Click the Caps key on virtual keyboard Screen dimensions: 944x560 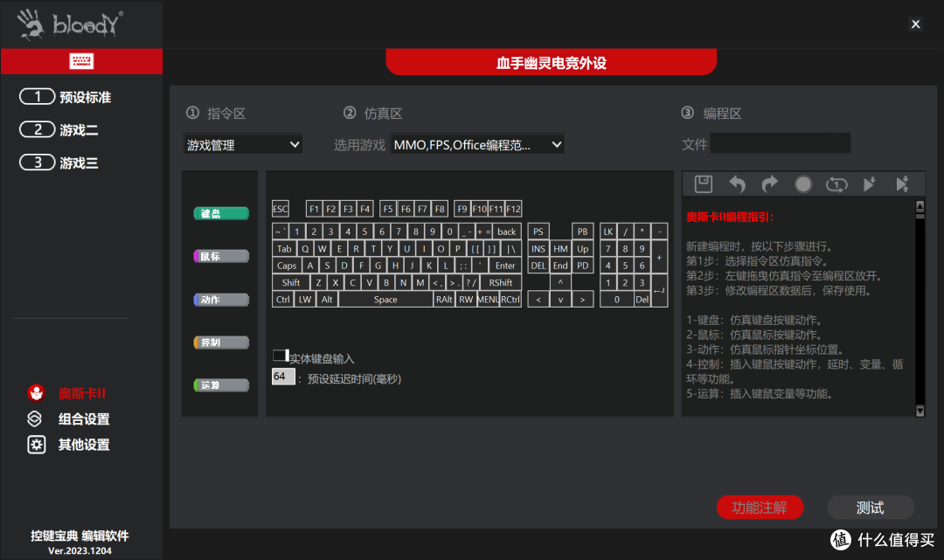coord(287,266)
